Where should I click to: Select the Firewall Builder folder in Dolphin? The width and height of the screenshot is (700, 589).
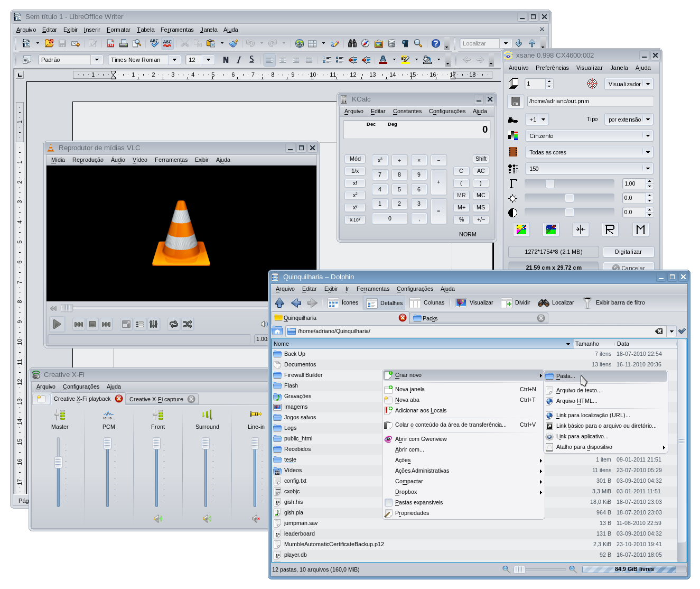click(303, 375)
